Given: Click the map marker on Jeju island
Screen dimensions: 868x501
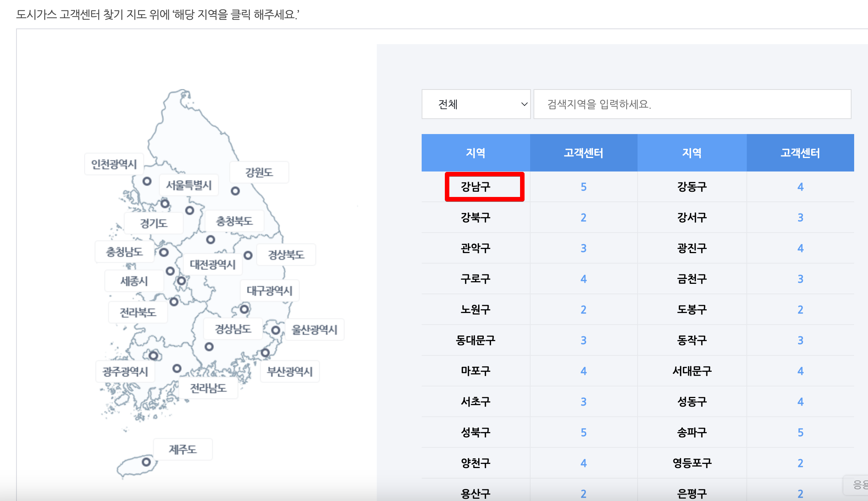Looking at the screenshot, I should (146, 462).
